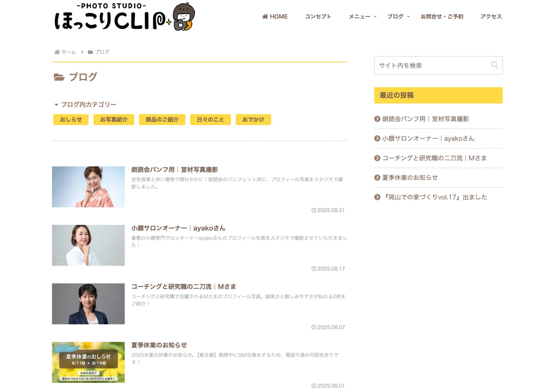Viewport: 551px width, 392px height.
Task: Click the open folder icon beside ブログ heading
Action: coord(59,77)
